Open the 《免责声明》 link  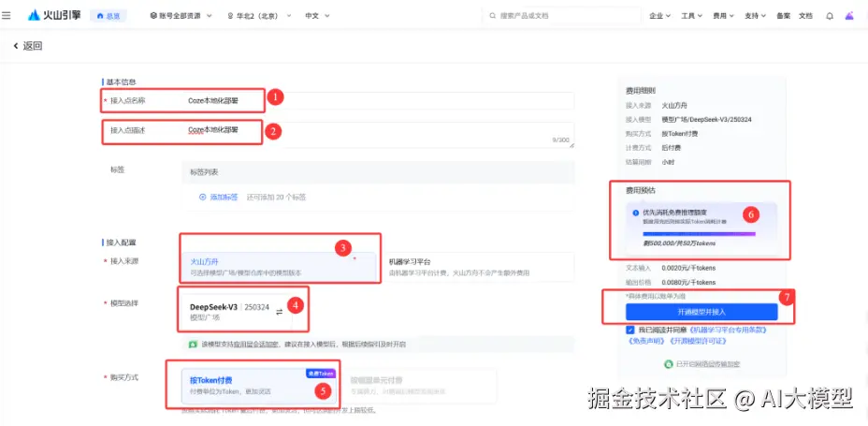647,341
